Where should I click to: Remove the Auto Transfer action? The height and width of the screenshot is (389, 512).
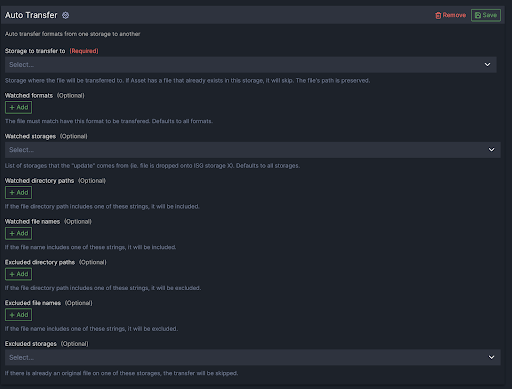(450, 15)
